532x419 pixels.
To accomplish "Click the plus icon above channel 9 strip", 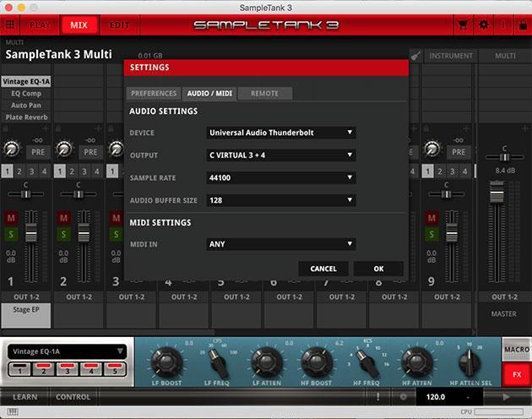I will point(466,128).
